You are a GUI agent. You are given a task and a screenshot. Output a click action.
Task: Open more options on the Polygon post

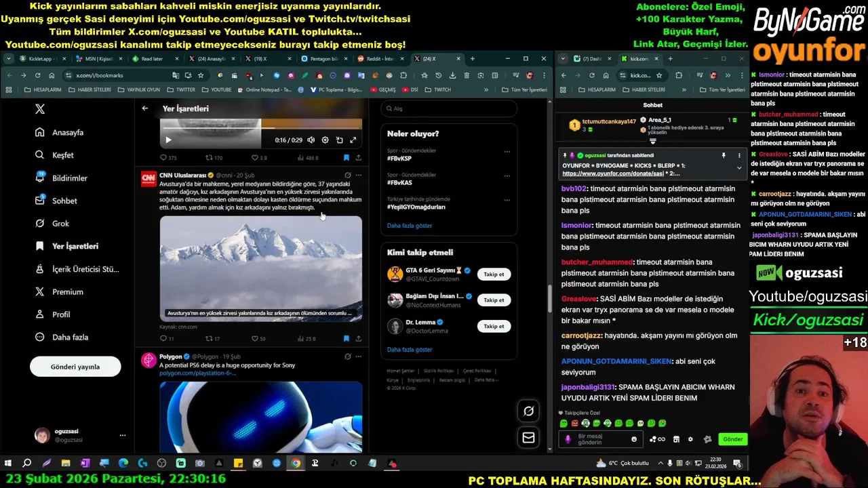(359, 356)
